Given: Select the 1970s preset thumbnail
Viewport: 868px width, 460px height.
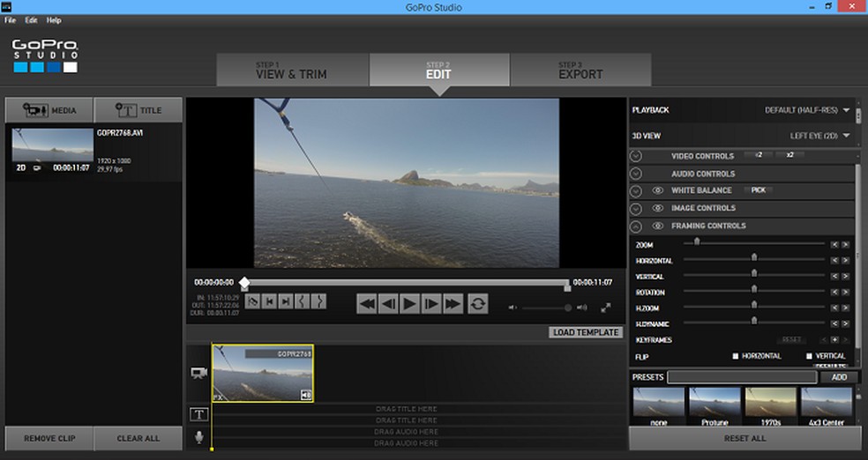Looking at the screenshot, I should point(770,404).
